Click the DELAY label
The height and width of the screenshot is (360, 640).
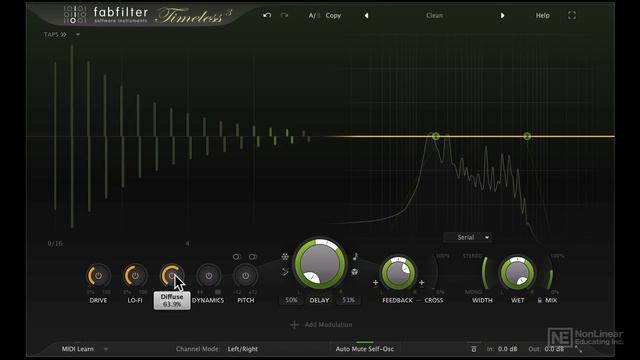[320, 300]
